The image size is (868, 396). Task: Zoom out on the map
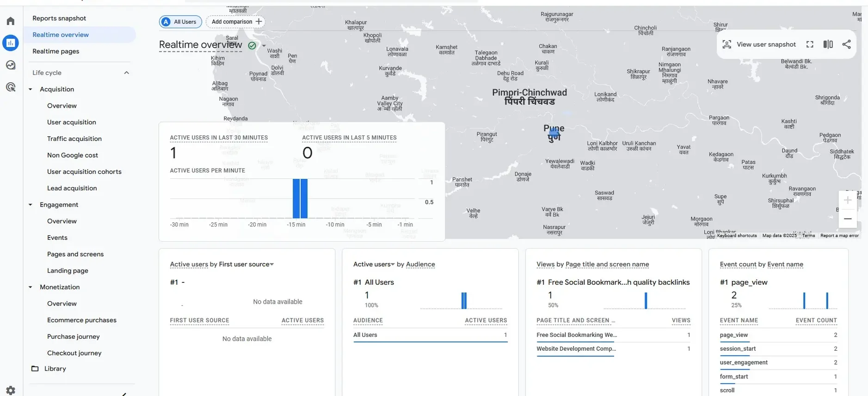coord(847,219)
